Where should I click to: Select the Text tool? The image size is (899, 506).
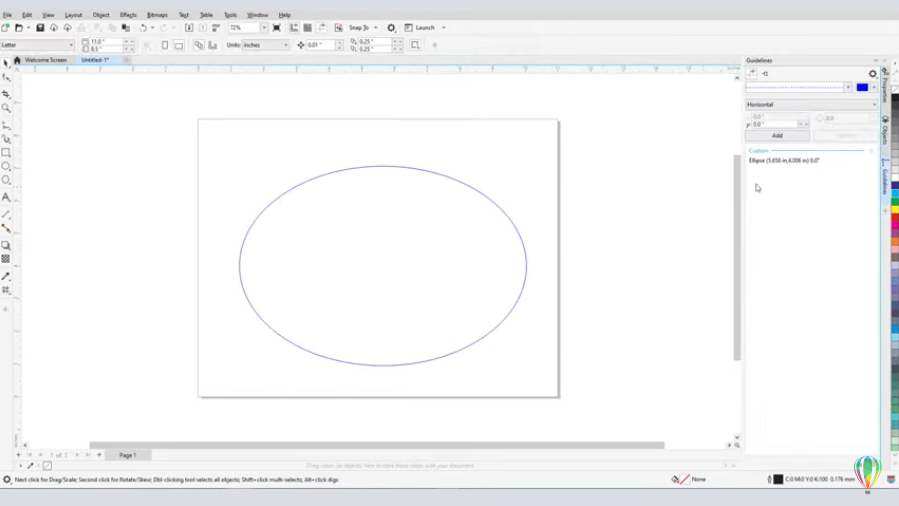[x=6, y=197]
